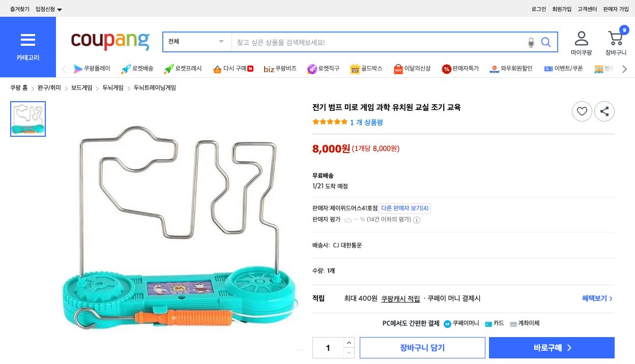This screenshot has height=364, width=635.
Task: Expand 혜택보기 benefits details
Action: [594, 299]
